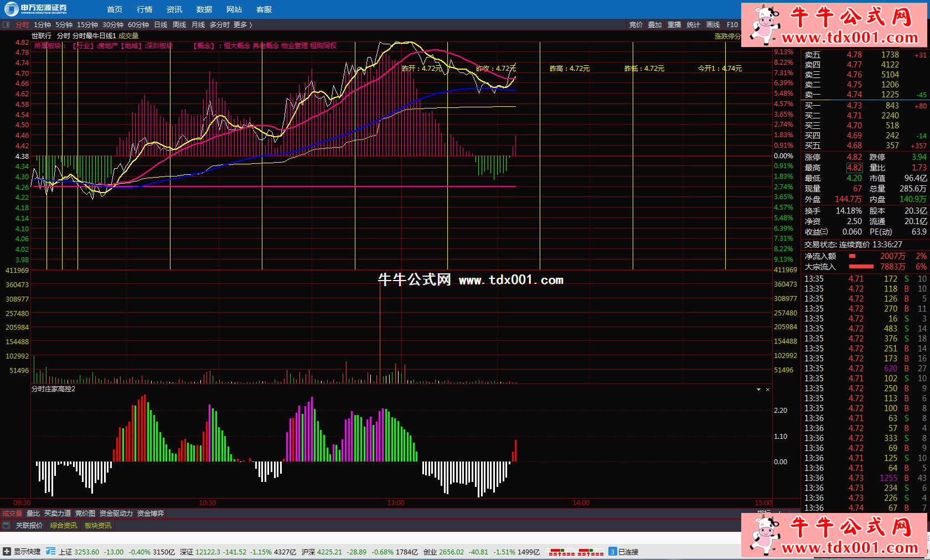Select the 成交量 bottom indicator tab
The image size is (930, 560).
coord(12,514)
